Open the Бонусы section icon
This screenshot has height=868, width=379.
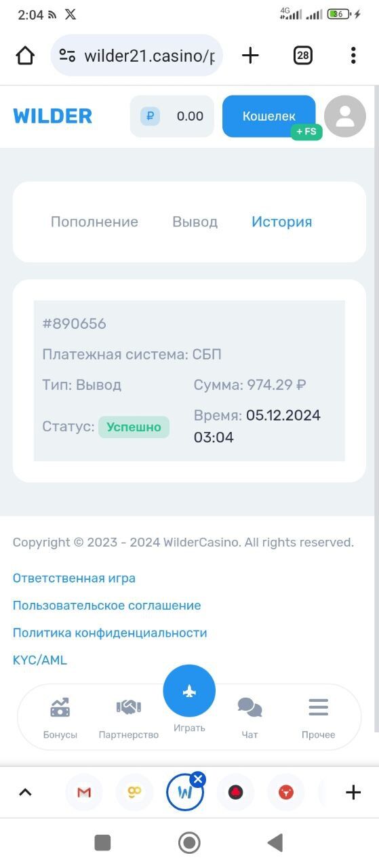tap(60, 709)
